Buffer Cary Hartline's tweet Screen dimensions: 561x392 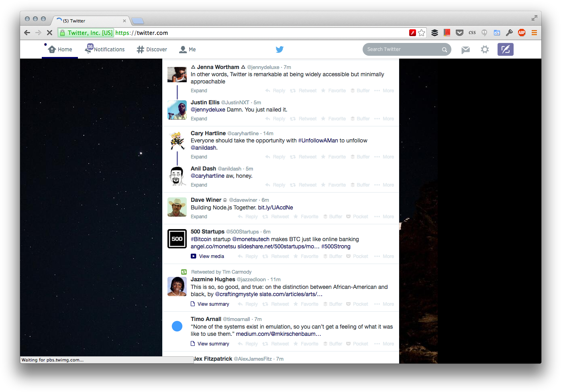point(360,157)
